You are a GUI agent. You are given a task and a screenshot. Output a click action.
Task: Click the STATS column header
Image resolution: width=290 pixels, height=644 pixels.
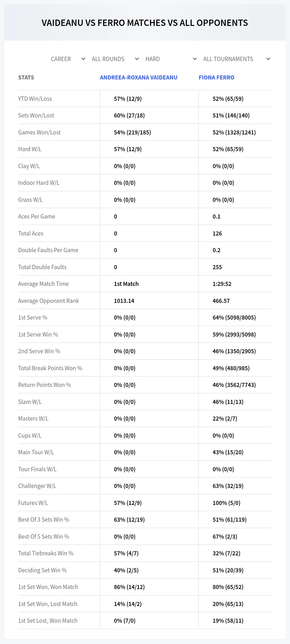tap(26, 77)
